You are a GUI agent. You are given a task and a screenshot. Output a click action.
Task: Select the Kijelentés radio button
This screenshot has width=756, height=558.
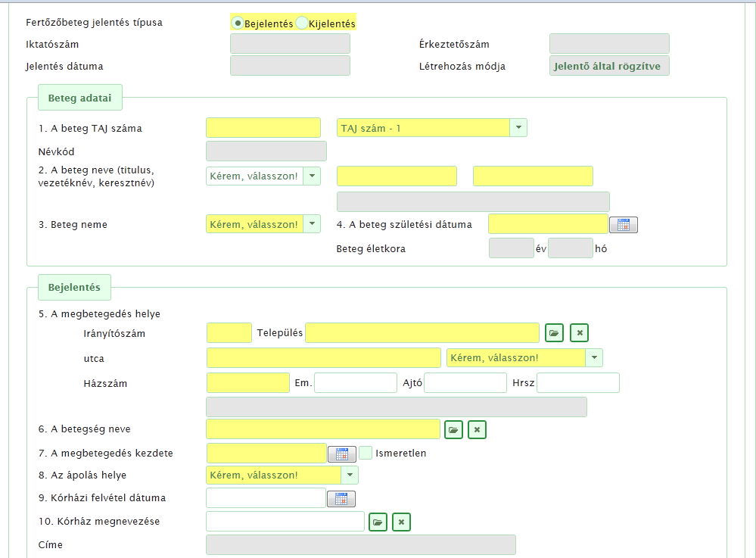coord(302,23)
